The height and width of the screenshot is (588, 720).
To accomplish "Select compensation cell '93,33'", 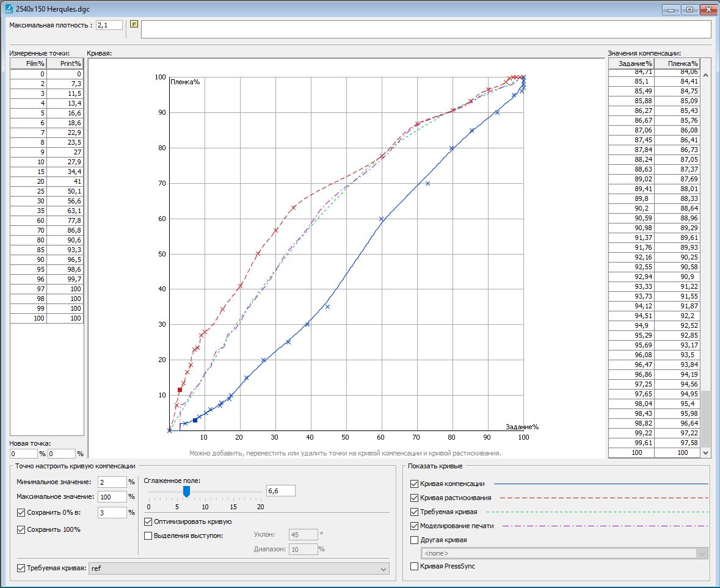I will pos(631,286).
